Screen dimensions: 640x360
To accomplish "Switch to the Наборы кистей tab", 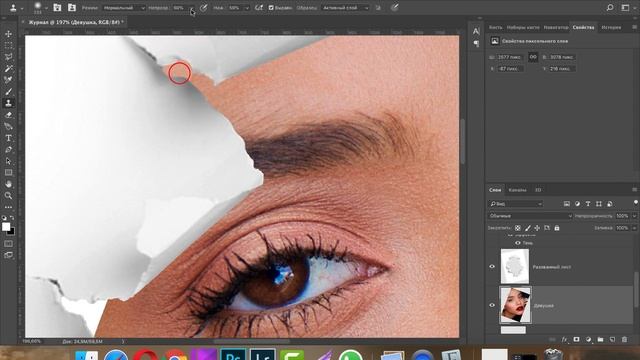I will [523, 27].
